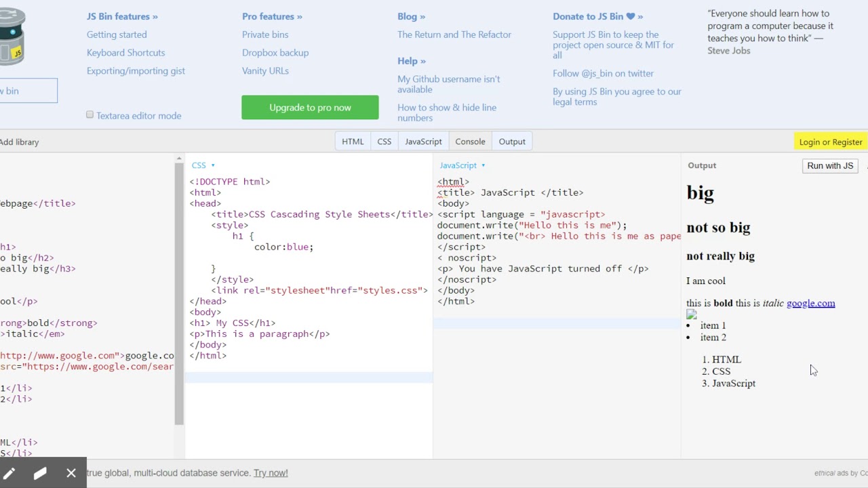
Task: Toggle the HTML panel tab
Action: click(353, 142)
